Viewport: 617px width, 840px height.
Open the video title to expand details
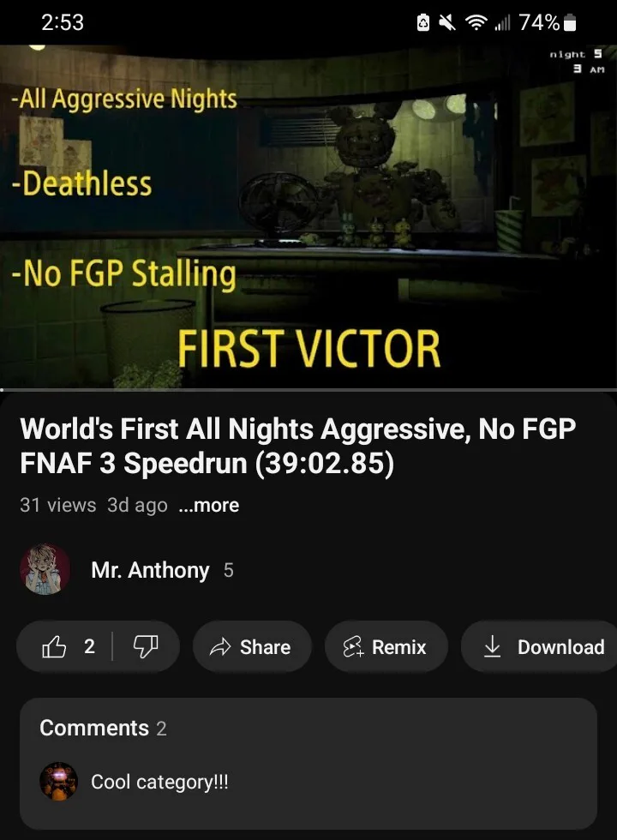click(298, 446)
